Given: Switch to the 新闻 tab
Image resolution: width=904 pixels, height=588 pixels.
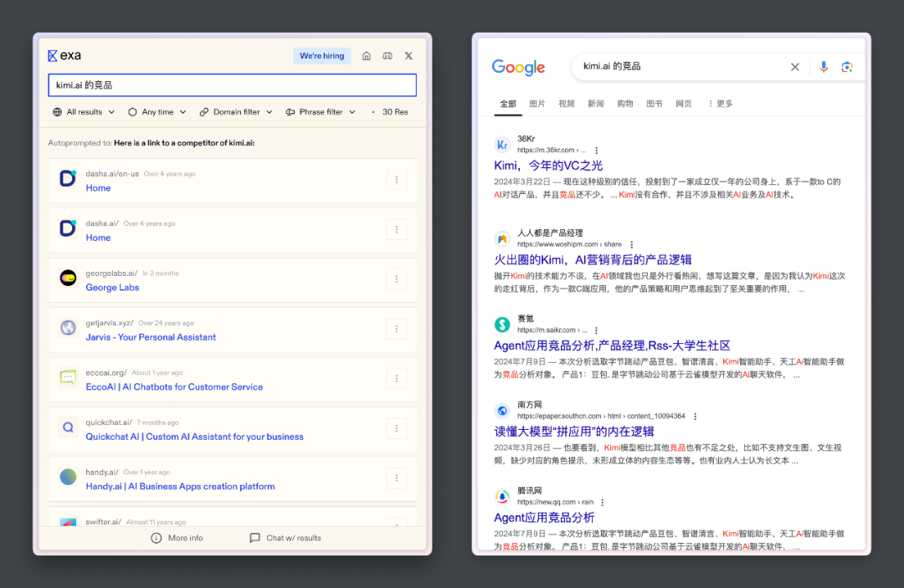Looking at the screenshot, I should (596, 104).
